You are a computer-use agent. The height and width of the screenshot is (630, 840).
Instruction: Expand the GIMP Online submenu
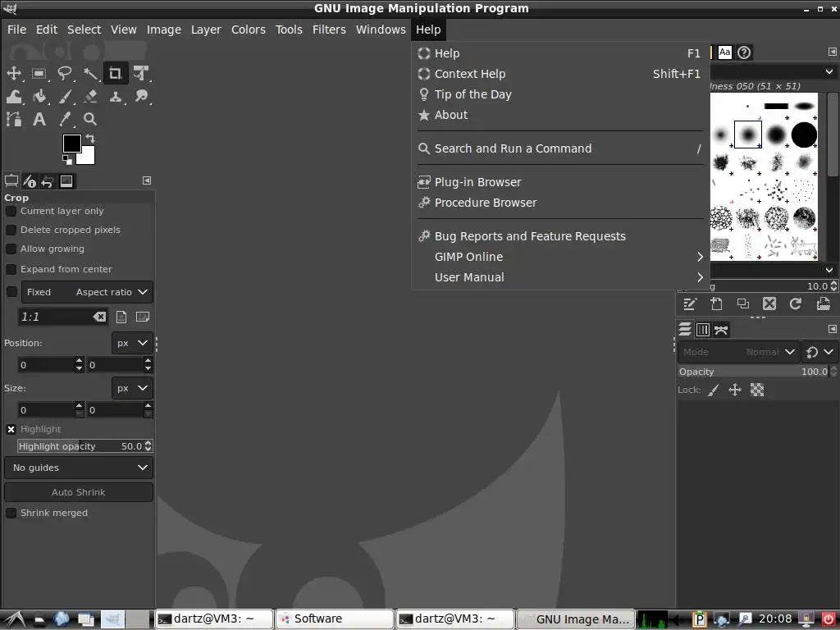(561, 257)
